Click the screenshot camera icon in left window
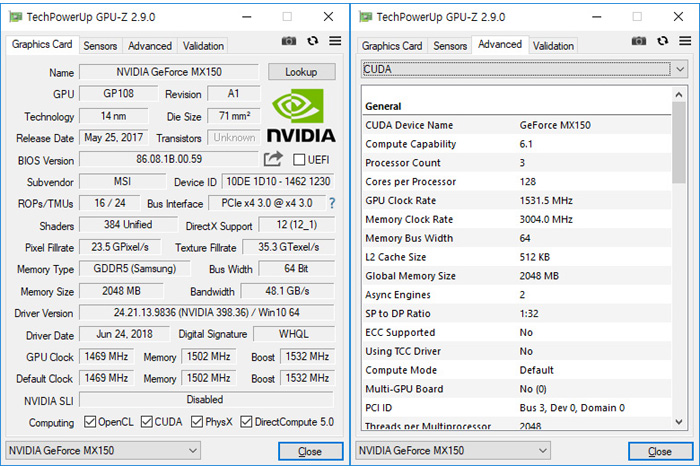 (288, 41)
